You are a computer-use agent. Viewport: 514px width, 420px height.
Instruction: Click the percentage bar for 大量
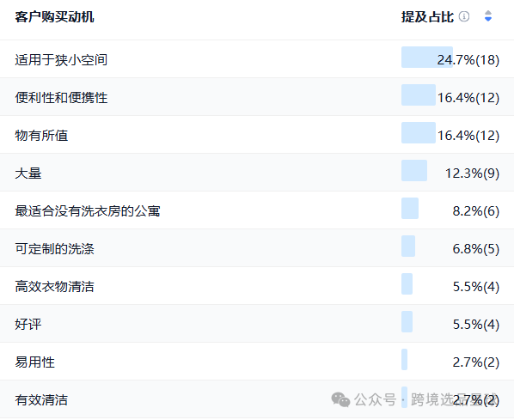point(414,171)
